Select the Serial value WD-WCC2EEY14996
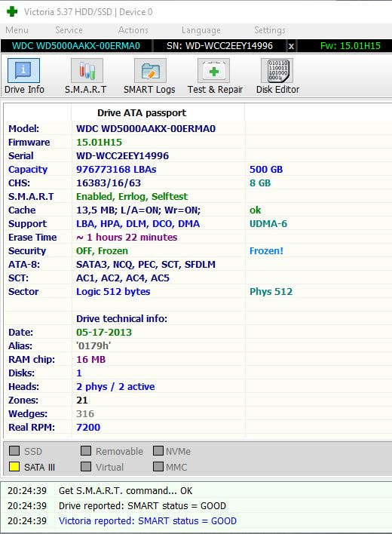 point(122,156)
